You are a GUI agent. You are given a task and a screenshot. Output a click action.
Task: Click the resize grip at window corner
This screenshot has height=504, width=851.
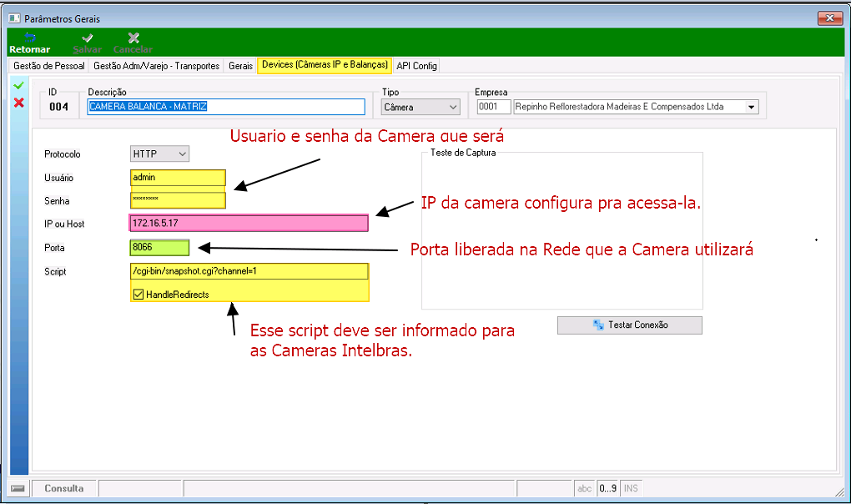[839, 491]
